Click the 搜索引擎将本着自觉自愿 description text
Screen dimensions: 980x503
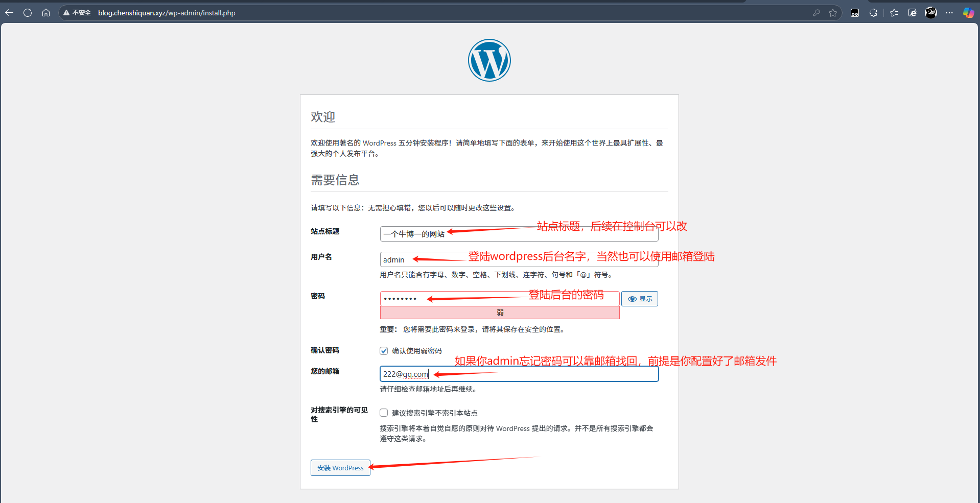click(517, 434)
